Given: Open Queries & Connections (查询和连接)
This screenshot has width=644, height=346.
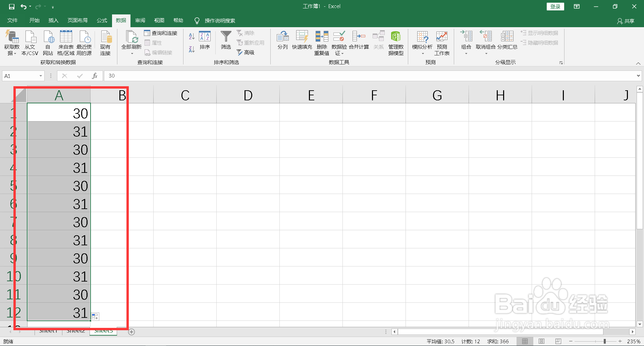Looking at the screenshot, I should (x=161, y=33).
